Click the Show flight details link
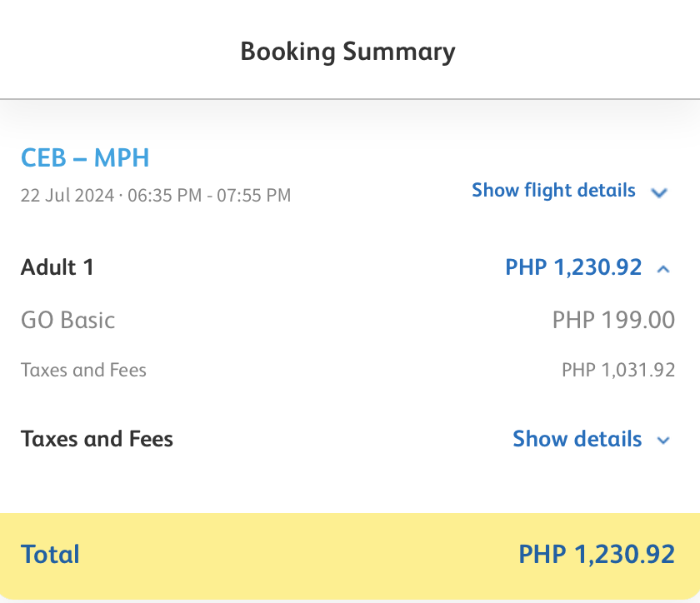Image resolution: width=700 pixels, height=603 pixels. [553, 191]
